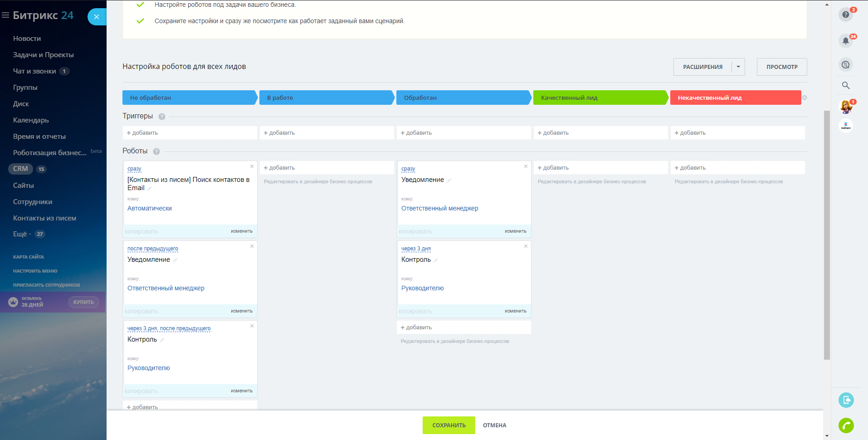Viewport: 868px width, 440px height.
Task: Click the КУПИТЬ button
Action: tap(83, 302)
